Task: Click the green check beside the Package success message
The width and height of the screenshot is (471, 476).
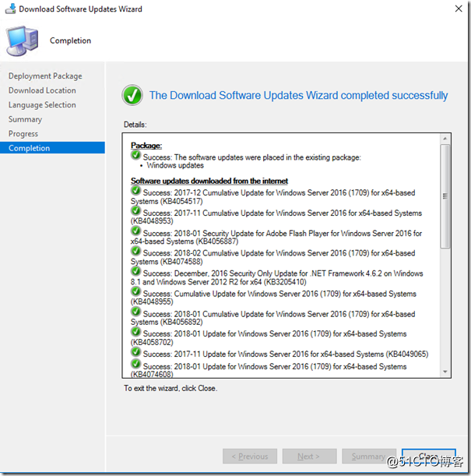Action: tap(135, 155)
